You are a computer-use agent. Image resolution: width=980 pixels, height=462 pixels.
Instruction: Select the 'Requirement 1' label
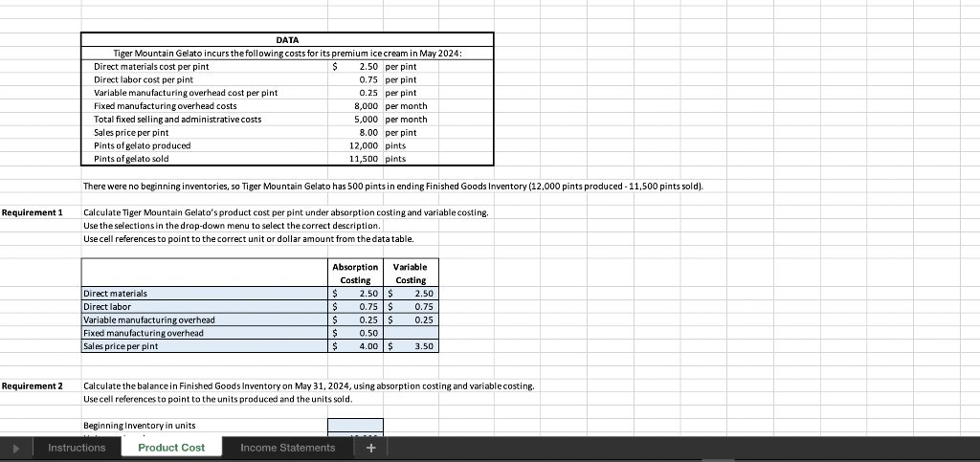tap(33, 213)
